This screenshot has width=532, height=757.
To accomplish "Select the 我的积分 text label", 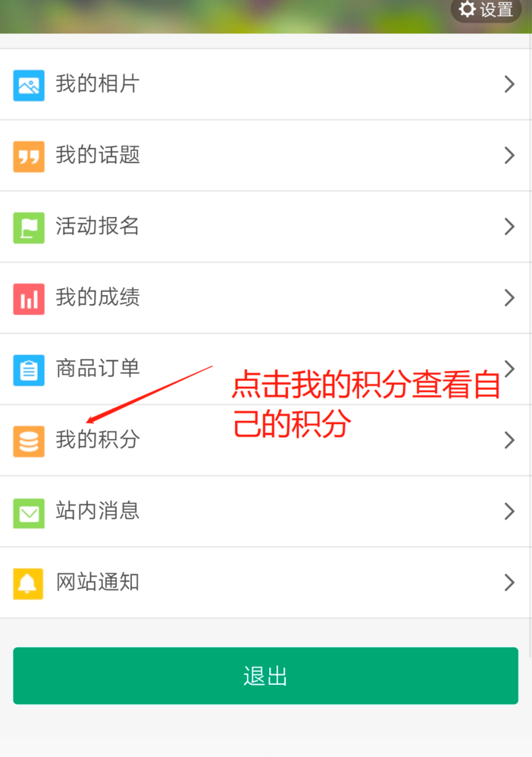I will 98,439.
